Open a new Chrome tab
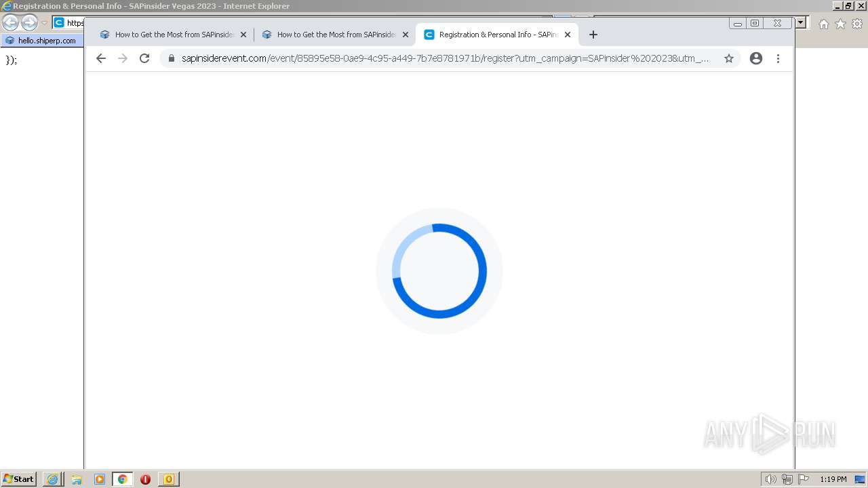This screenshot has height=488, width=868. point(593,35)
